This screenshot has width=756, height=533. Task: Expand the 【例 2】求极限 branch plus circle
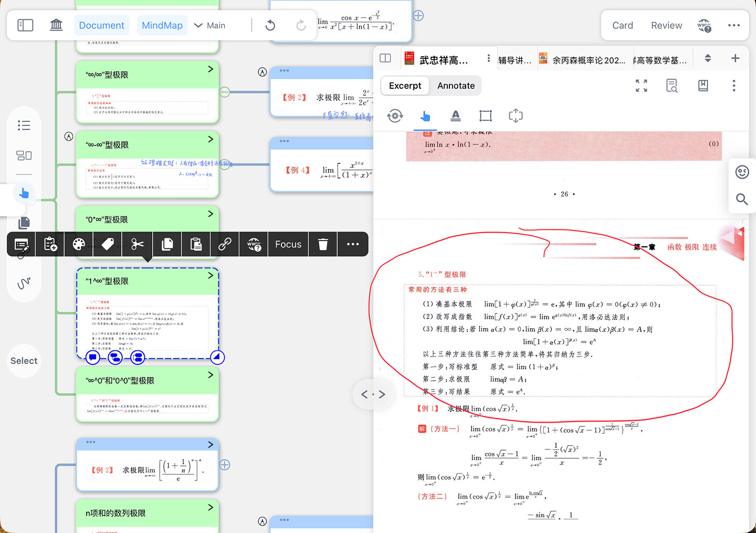(x=225, y=465)
